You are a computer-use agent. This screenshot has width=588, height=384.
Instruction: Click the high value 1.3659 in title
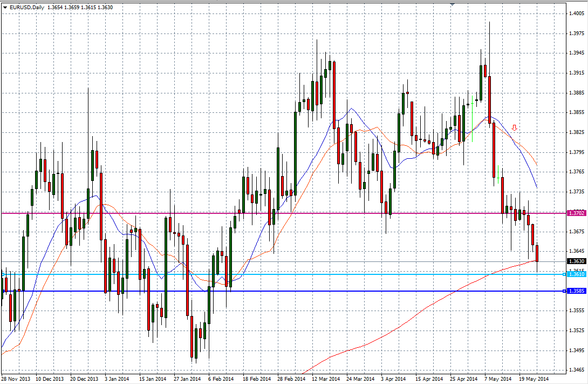72,8
